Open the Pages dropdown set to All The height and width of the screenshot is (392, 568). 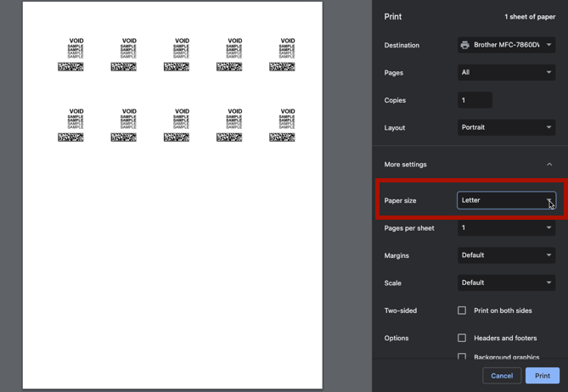coord(506,72)
